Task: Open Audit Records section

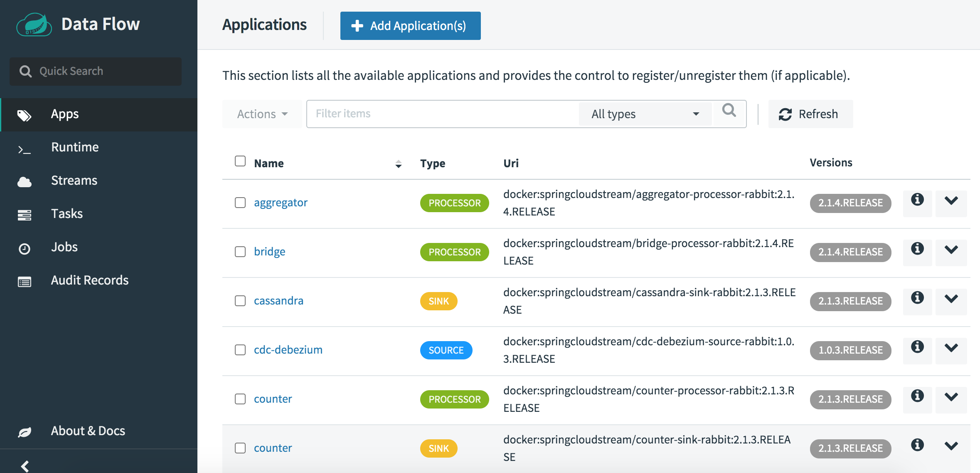Action: coord(89,280)
